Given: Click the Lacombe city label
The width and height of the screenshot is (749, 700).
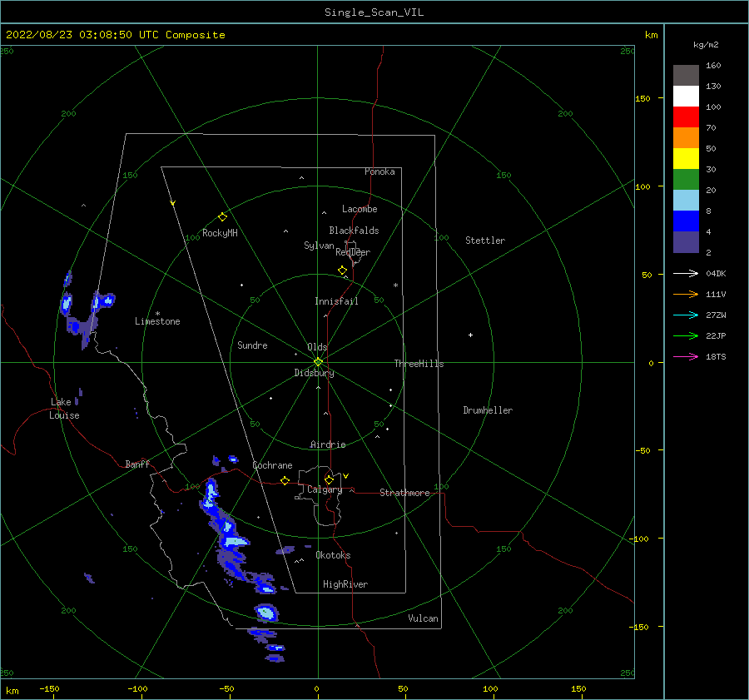Looking at the screenshot, I should [x=360, y=209].
